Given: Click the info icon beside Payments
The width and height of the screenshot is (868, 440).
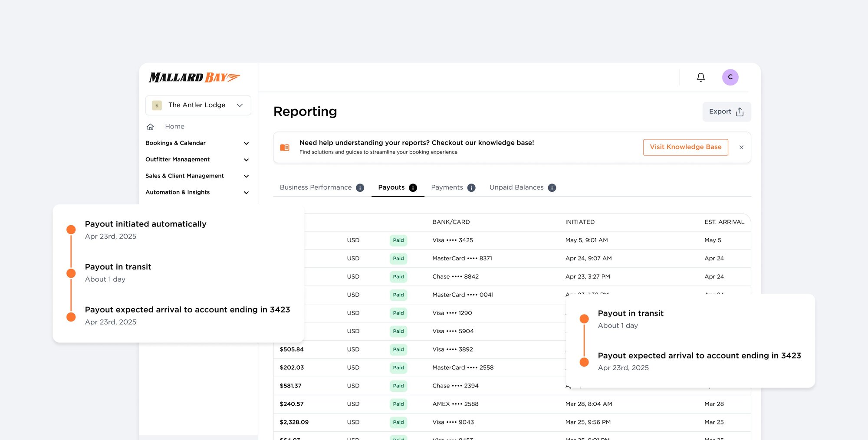Looking at the screenshot, I should (471, 187).
